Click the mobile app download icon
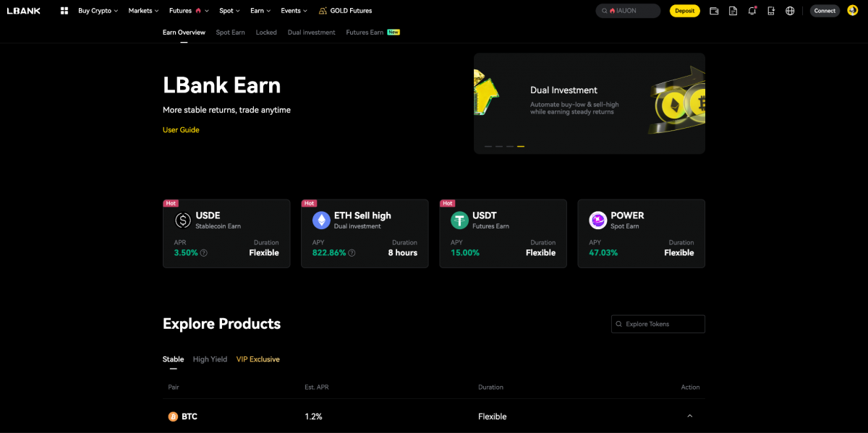Screen dimensions: 868x433 coord(771,10)
